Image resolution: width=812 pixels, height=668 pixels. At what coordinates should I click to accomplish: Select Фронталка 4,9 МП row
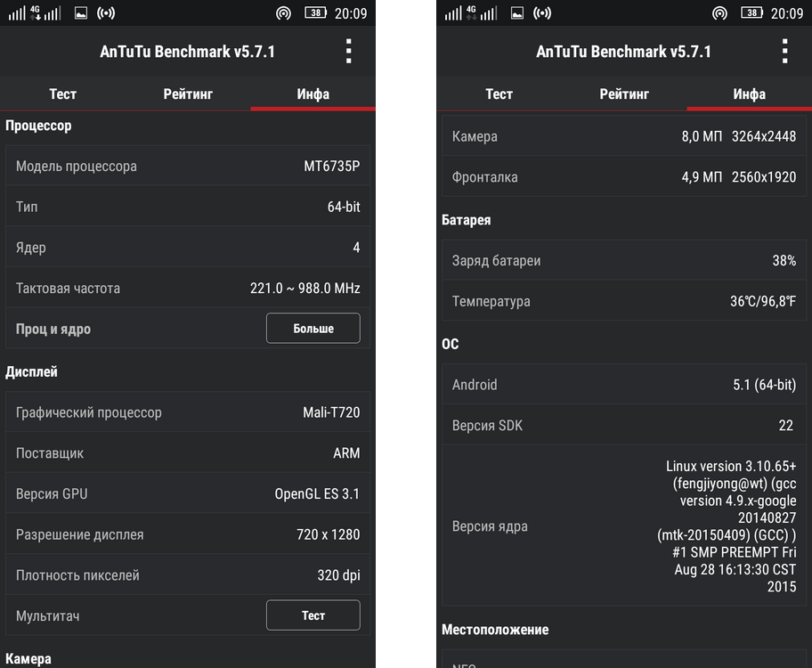point(624,176)
